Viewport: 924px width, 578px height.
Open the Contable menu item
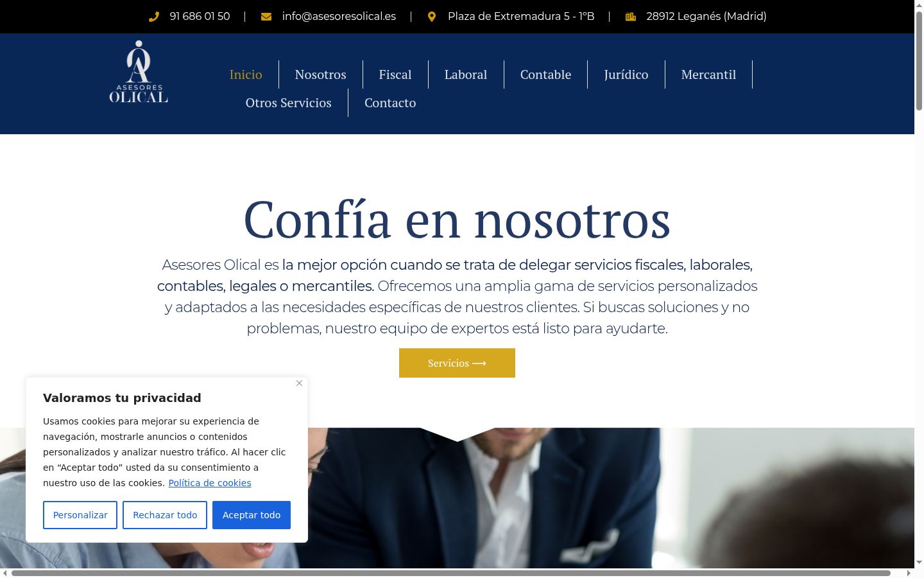(545, 74)
